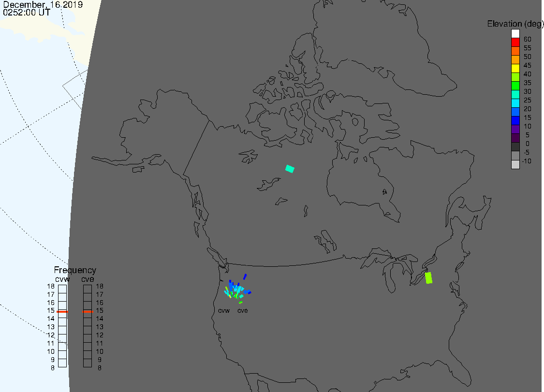The image size is (544, 392).
Task: Click "17" beside the cve frequency bar
Action: 100,294
